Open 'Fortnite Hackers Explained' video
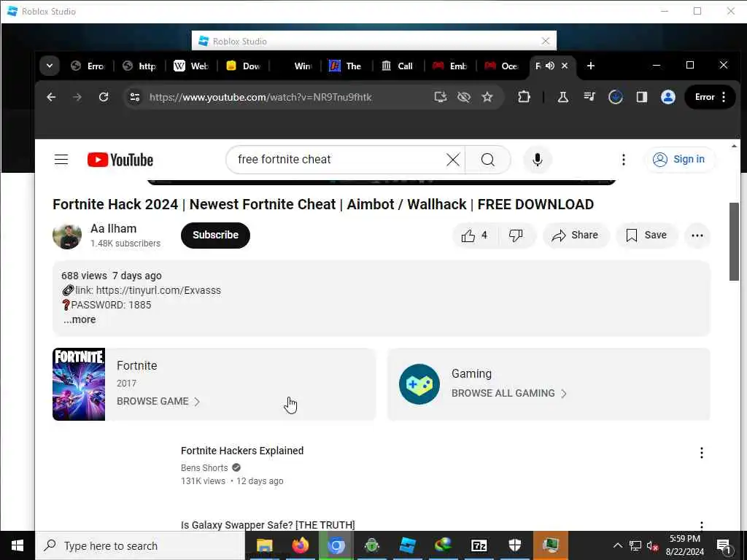The height and width of the screenshot is (560, 747). tap(242, 451)
